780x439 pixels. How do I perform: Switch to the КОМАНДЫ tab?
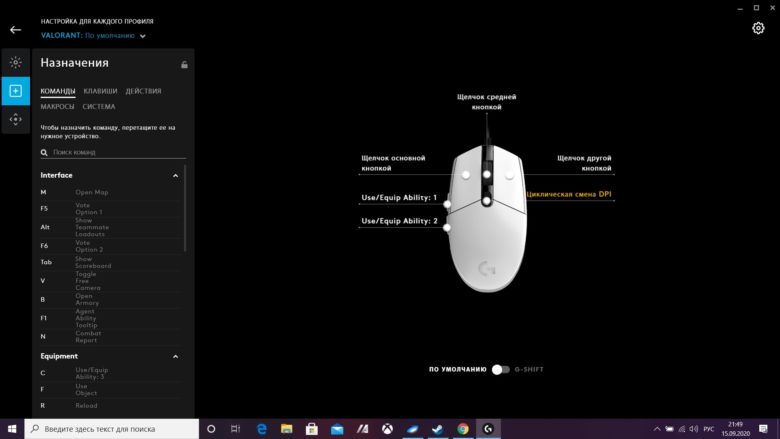point(58,91)
